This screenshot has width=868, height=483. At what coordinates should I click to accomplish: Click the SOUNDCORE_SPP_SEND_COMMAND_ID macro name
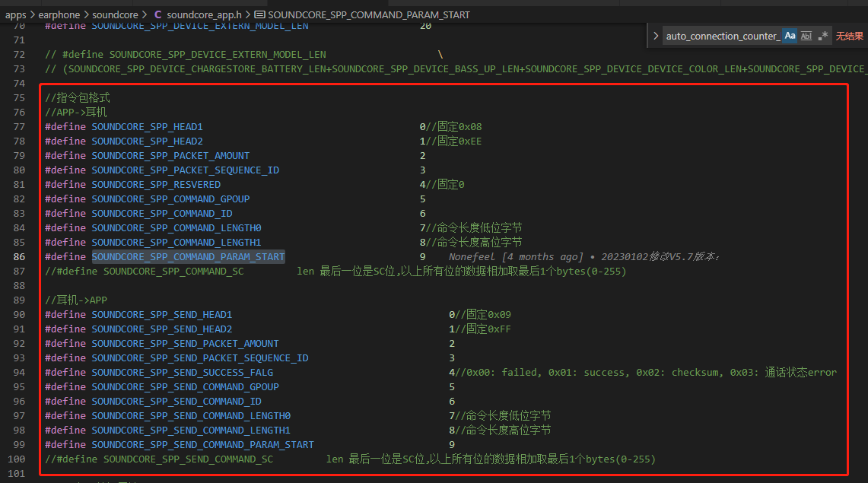coord(176,401)
